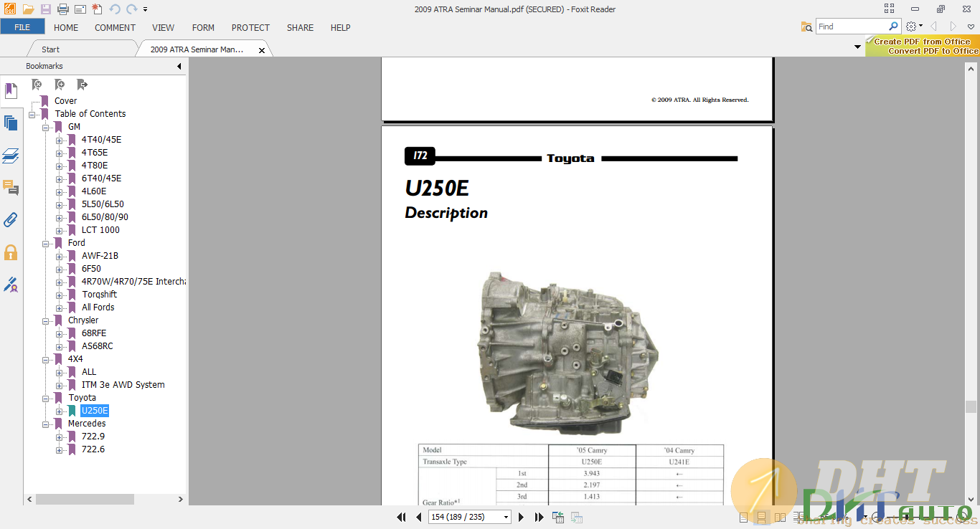
Task: Click the previous view icon in status bar
Action: coord(557,517)
